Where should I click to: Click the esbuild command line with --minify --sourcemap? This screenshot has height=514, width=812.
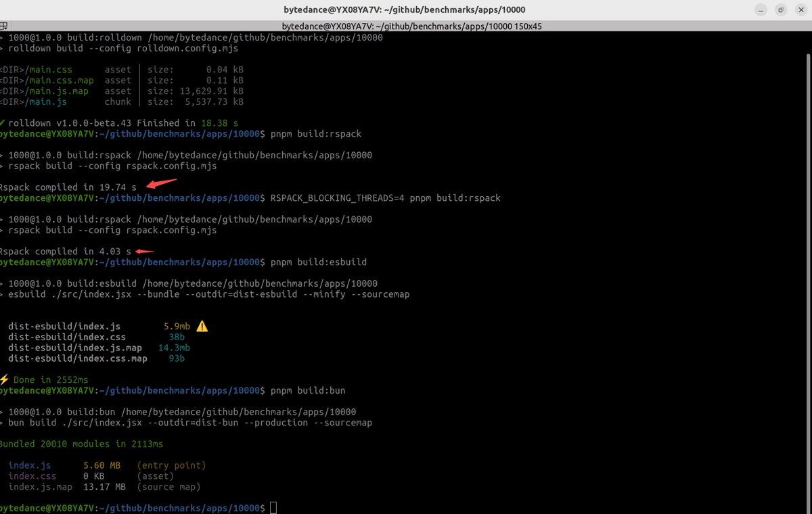(208, 294)
